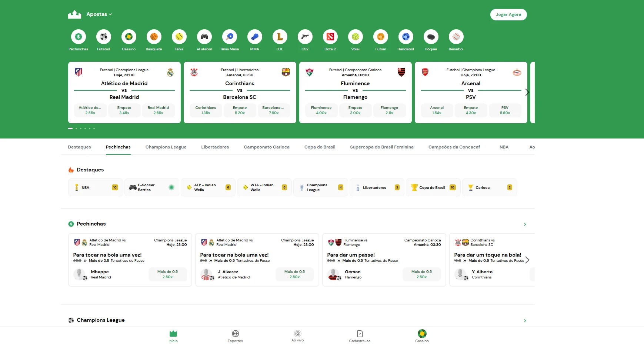Image resolution: width=644 pixels, height=344 pixels.
Task: Select the LOL icon
Action: pyautogui.click(x=280, y=37)
